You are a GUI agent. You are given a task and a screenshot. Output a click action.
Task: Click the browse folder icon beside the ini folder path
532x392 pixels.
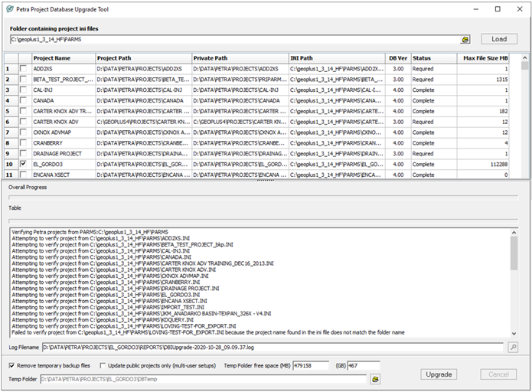coord(465,39)
